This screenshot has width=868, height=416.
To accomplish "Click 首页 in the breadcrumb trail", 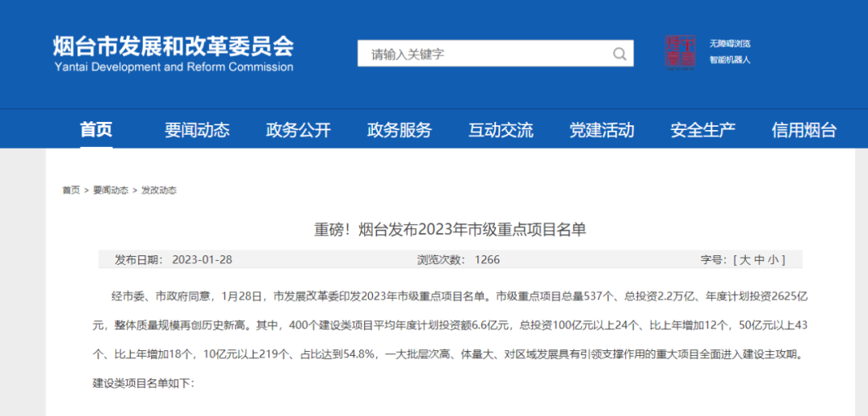I will (x=72, y=190).
